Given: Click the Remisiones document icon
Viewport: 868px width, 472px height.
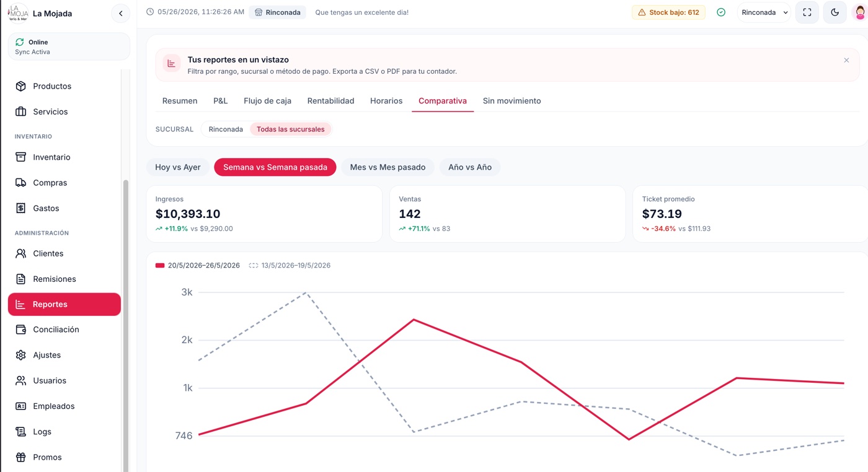Looking at the screenshot, I should coord(21,279).
